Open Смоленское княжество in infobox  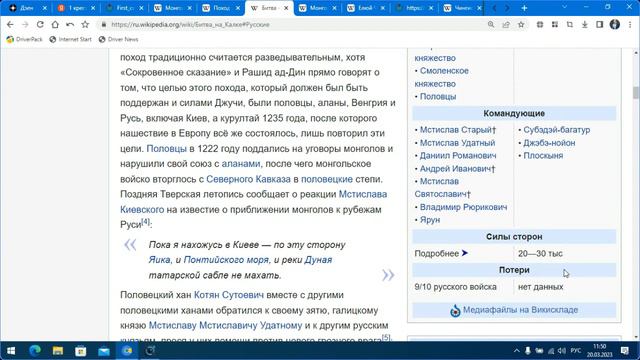click(442, 77)
